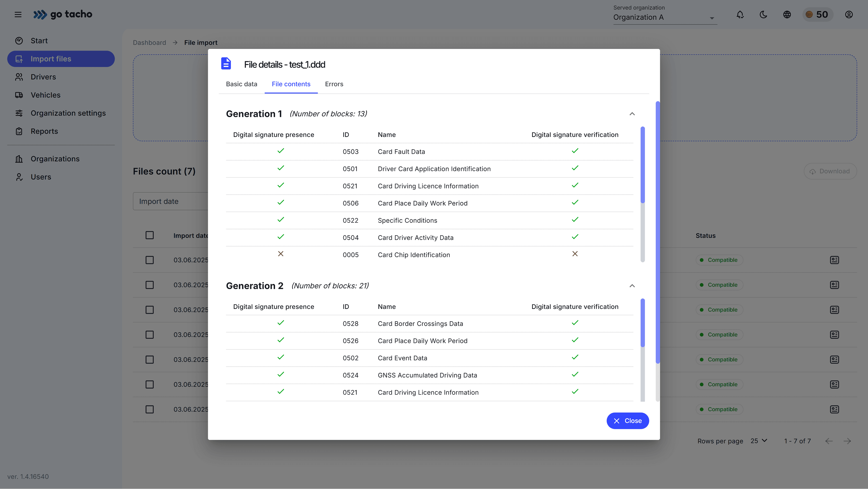The image size is (868, 489).
Task: Click the hamburger menu icon
Action: pos(18,14)
